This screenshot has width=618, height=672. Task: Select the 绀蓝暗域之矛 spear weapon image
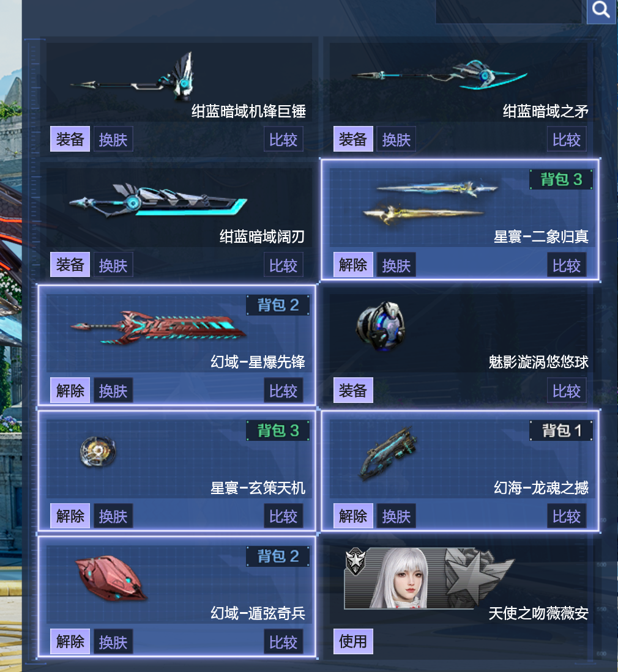(439, 75)
